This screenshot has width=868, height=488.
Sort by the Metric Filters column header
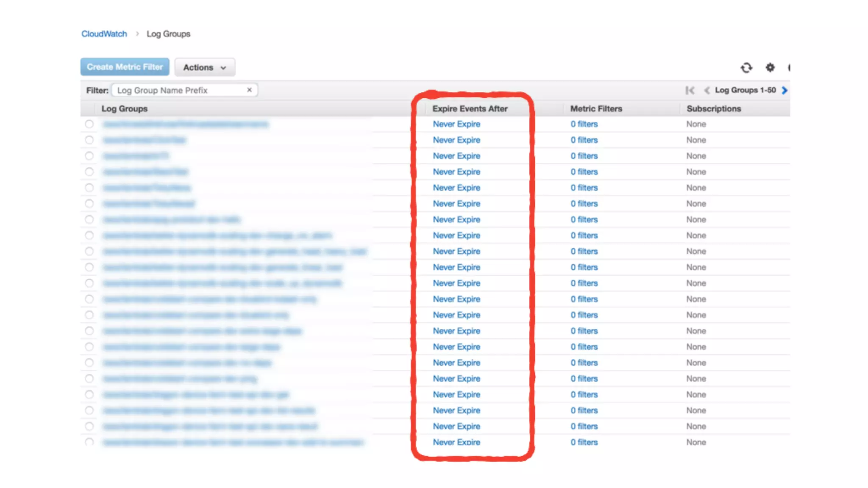tap(596, 109)
